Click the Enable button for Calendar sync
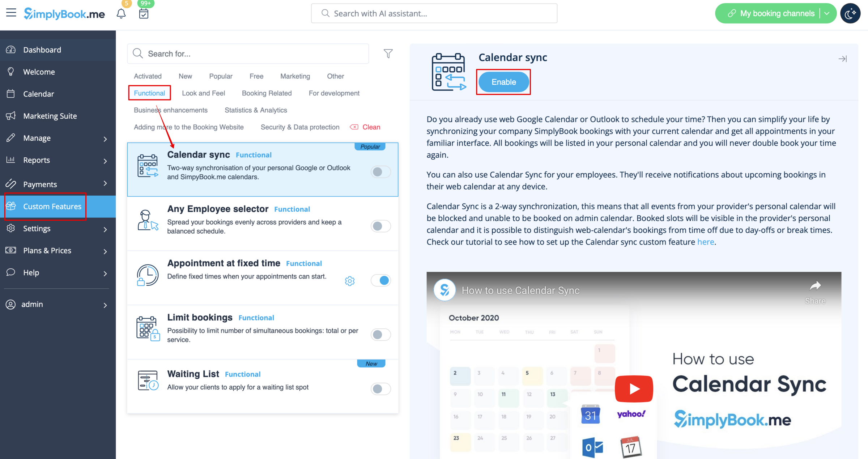 pos(503,82)
